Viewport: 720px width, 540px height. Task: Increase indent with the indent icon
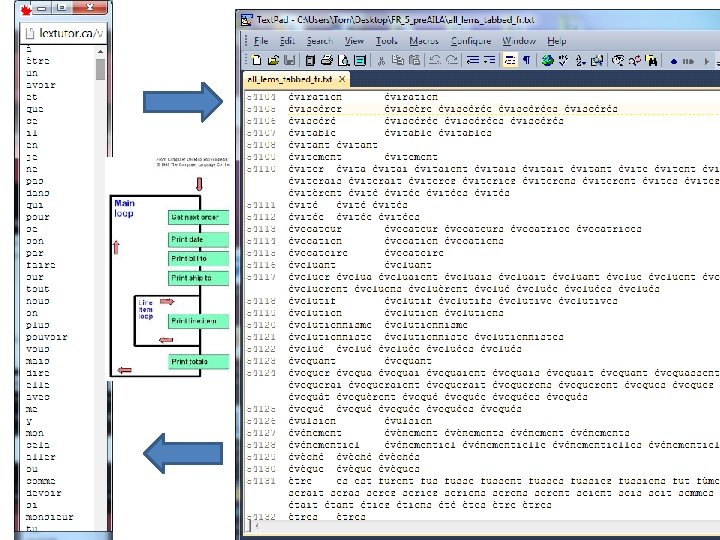[x=489, y=60]
